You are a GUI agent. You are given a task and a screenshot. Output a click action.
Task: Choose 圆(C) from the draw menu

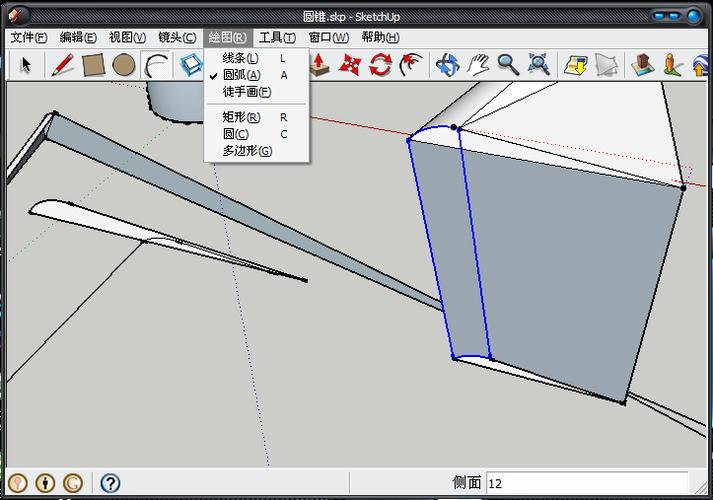(x=257, y=134)
